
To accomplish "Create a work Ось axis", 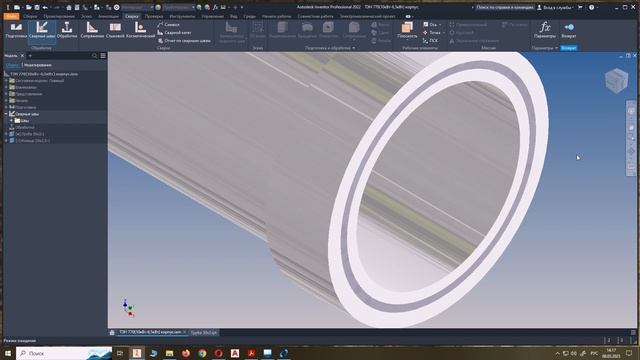I will (430, 24).
